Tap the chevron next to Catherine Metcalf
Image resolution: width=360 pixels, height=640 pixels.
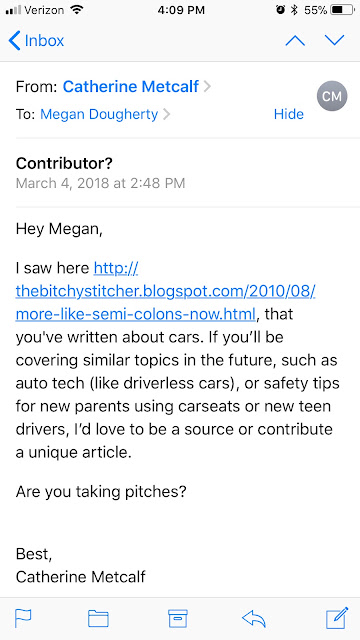207,87
